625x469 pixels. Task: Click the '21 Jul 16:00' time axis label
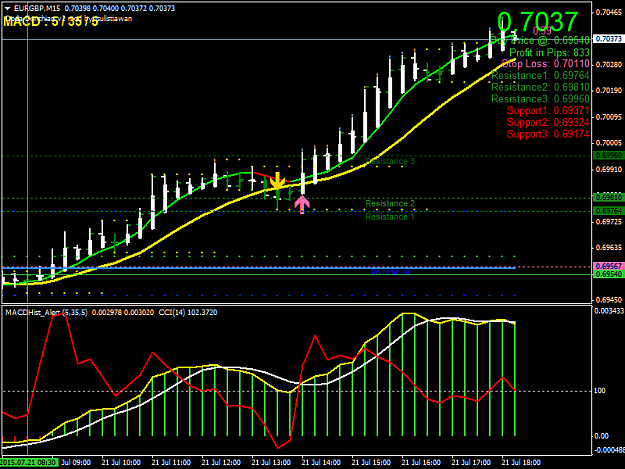pos(421,462)
